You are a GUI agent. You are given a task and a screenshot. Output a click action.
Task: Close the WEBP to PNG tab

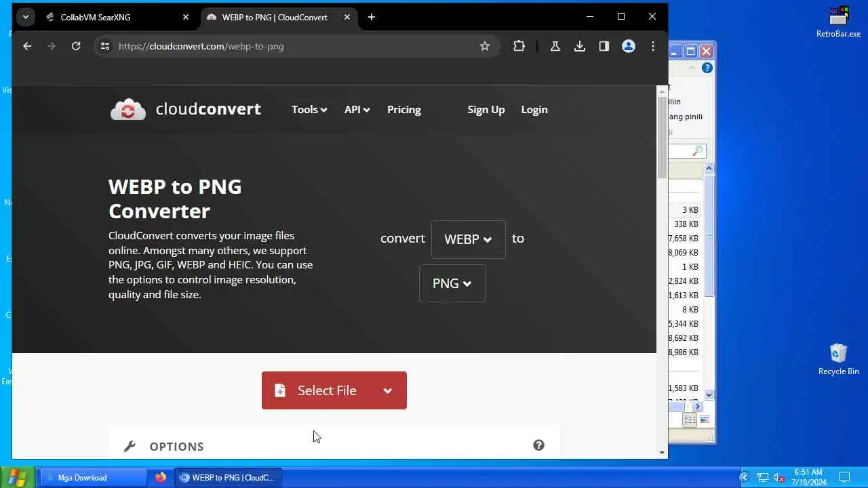[x=347, y=17]
